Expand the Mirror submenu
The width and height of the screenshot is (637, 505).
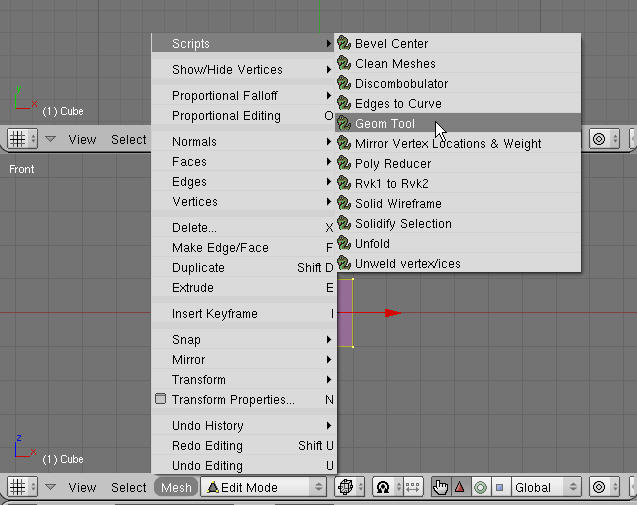(243, 360)
